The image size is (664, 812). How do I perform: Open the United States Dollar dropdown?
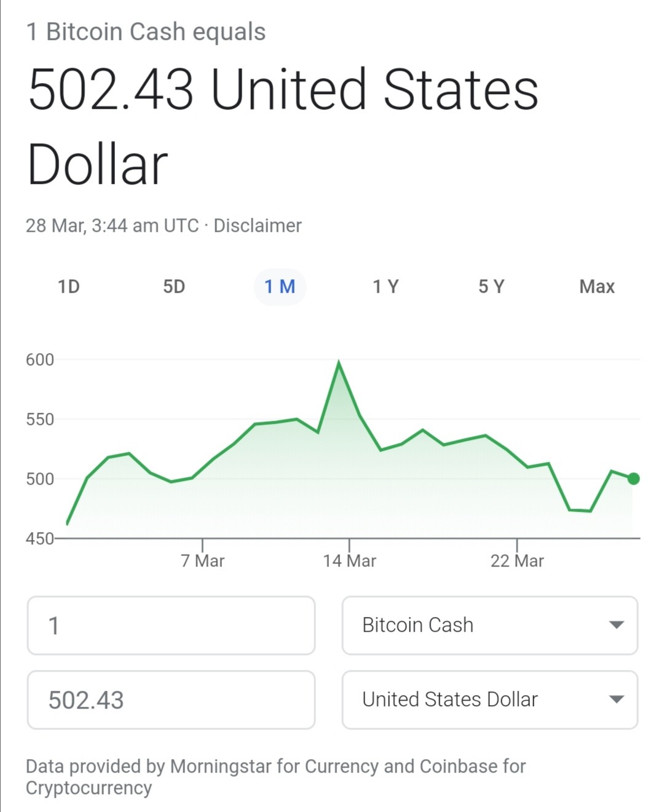pos(489,699)
